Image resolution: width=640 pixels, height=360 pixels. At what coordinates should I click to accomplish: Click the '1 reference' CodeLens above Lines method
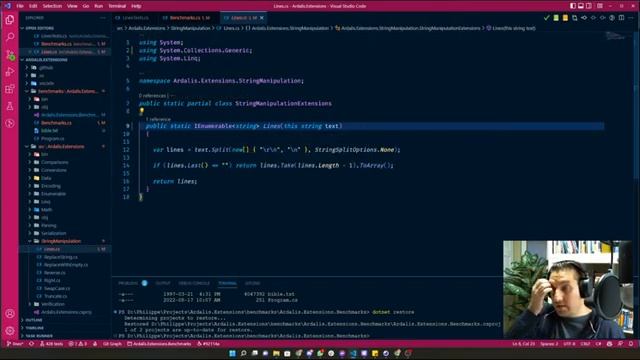click(x=158, y=119)
